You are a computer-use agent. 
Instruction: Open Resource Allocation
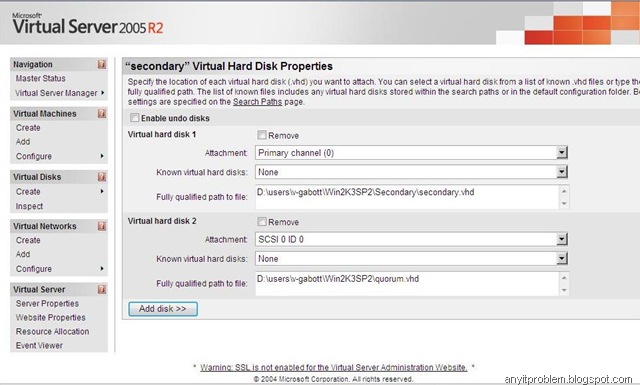[52, 332]
